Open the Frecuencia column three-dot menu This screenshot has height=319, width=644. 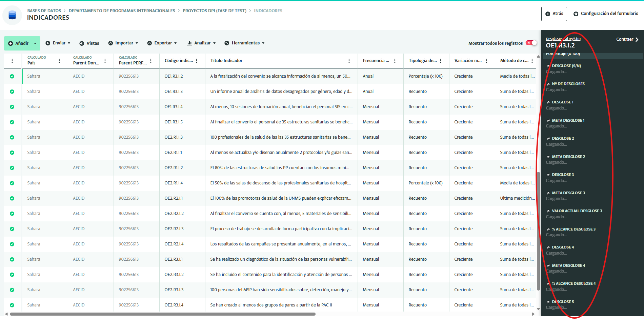[x=395, y=61]
